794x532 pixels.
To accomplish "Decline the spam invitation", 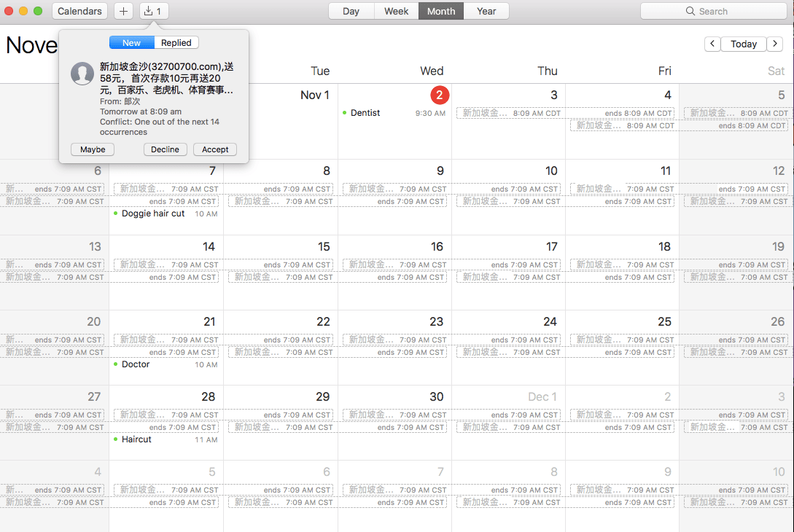I will click(165, 149).
